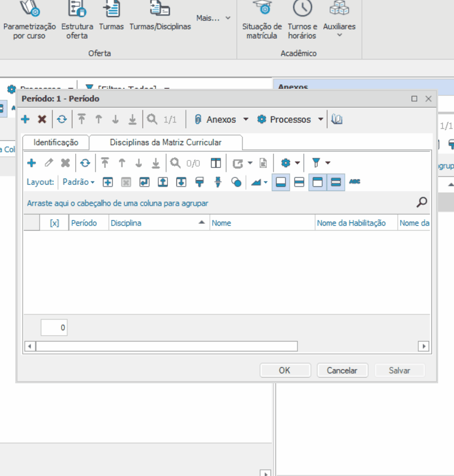Open Parametrização por curso in ribbon
454x476 pixels.
(29, 21)
